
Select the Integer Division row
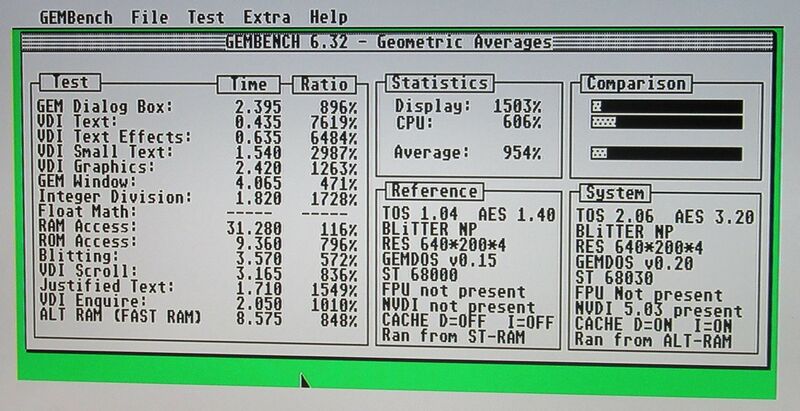coord(197,197)
